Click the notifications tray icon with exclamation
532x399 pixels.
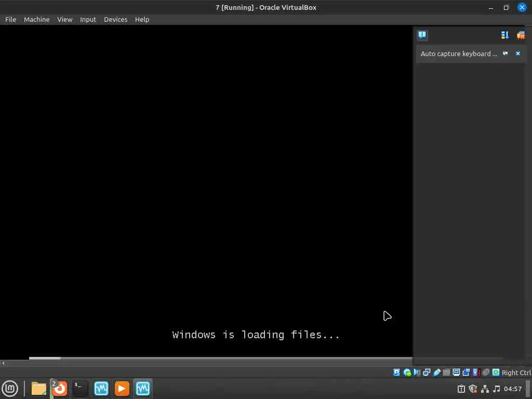[461, 389]
